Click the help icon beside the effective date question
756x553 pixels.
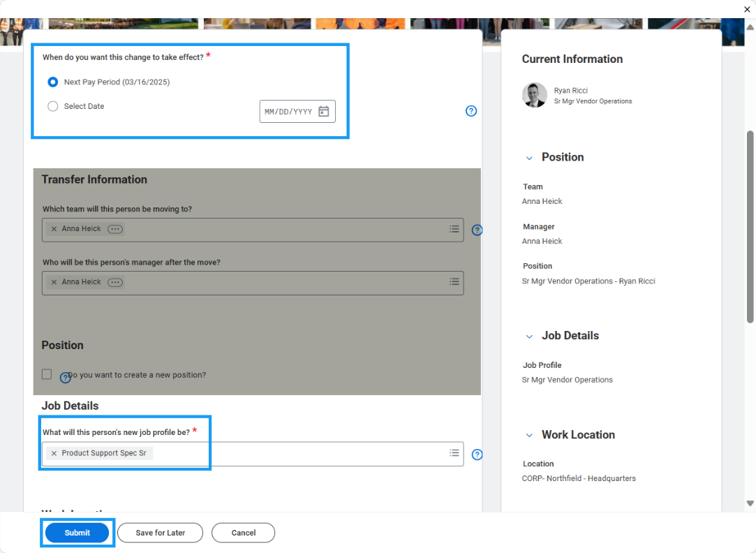(471, 110)
